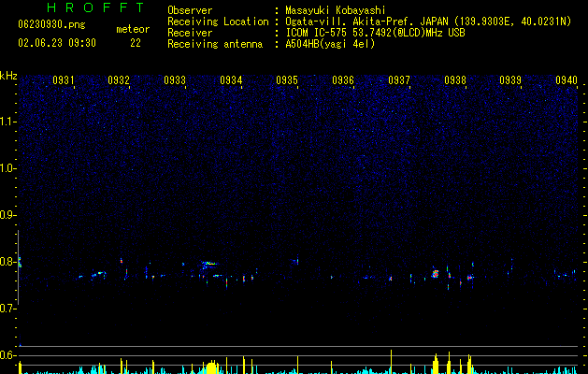Click the meteor count value 22
The image size is (588, 374).
point(136,43)
